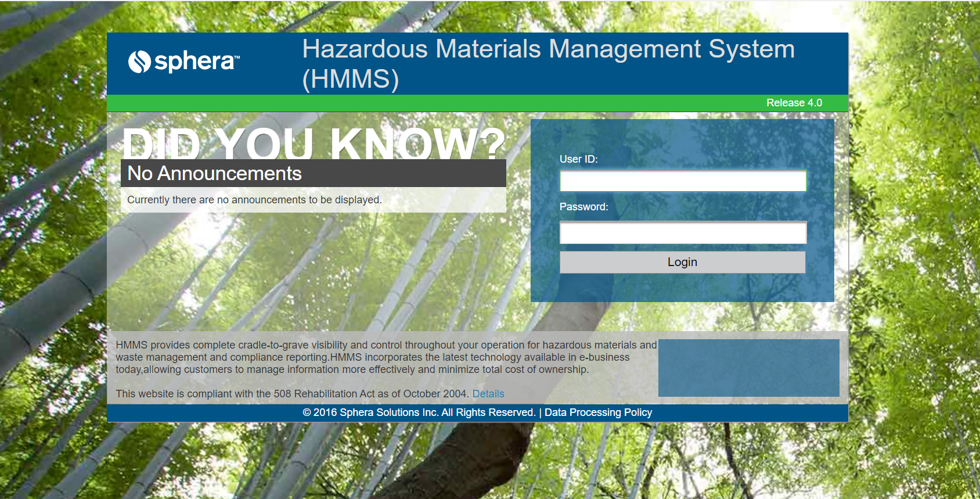Select the No Announcements header bar
The width and height of the screenshot is (980, 499).
point(314,174)
